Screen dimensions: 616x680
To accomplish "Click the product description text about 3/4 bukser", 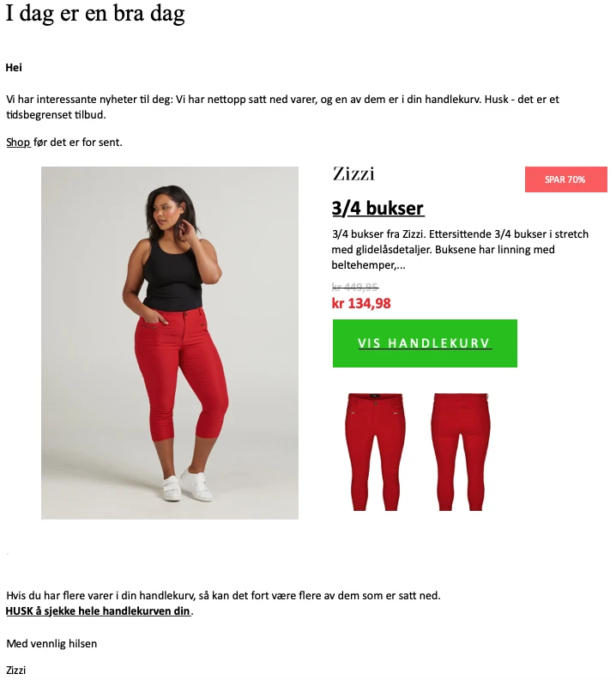I will pyautogui.click(x=460, y=249).
